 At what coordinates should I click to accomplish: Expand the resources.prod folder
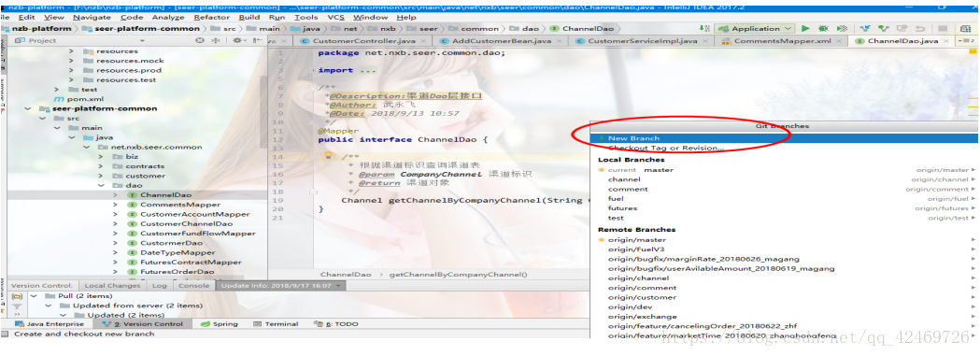pyautogui.click(x=71, y=70)
